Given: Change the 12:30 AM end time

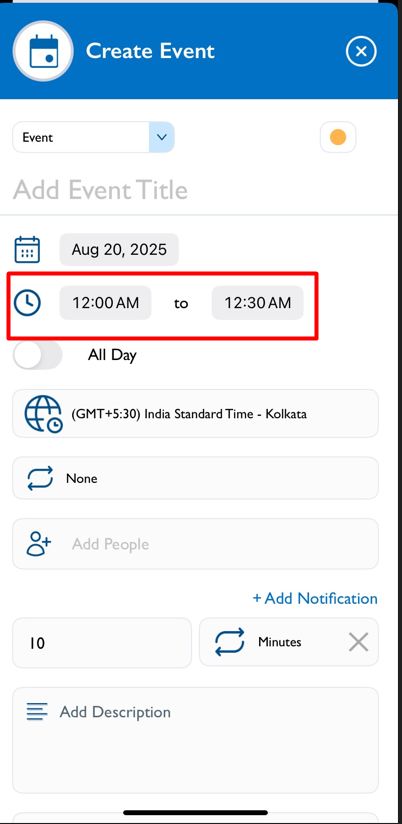Looking at the screenshot, I should pos(257,303).
